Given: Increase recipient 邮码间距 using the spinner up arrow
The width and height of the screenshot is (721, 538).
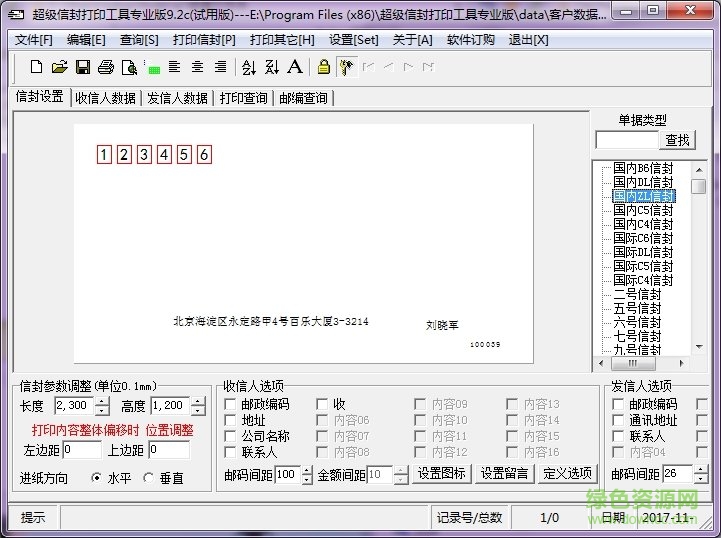Looking at the screenshot, I should [306, 469].
